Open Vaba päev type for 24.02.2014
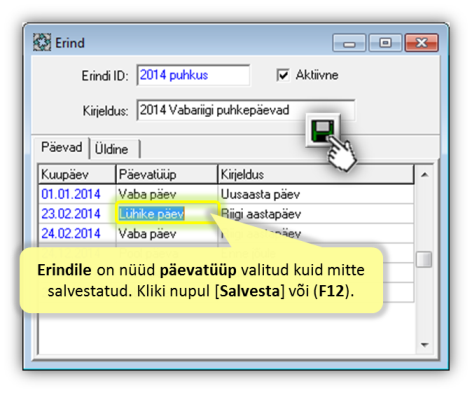This screenshot has height=393, width=472. pyautogui.click(x=167, y=233)
